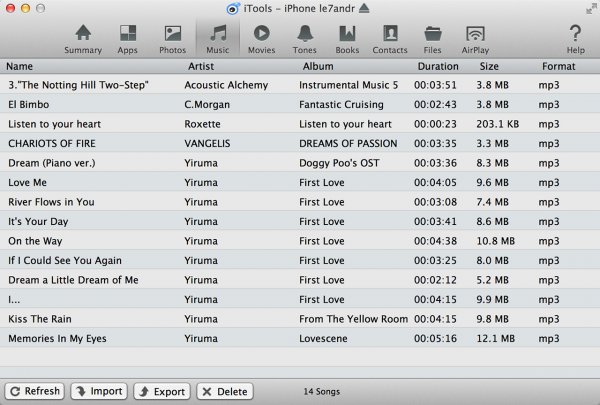Click the 14 Songs status text
This screenshot has height=405, width=600.
click(x=322, y=392)
